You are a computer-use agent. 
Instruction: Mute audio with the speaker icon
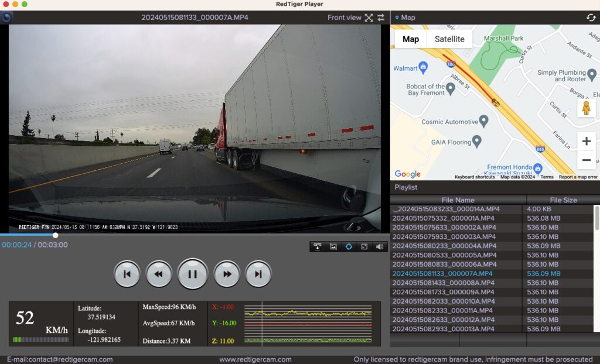(x=379, y=246)
